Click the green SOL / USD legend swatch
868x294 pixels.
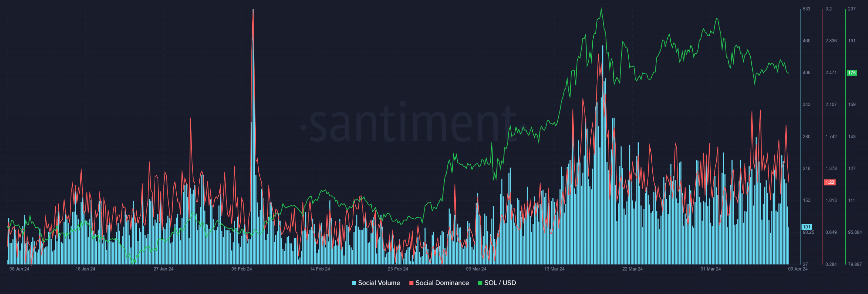pyautogui.click(x=480, y=283)
